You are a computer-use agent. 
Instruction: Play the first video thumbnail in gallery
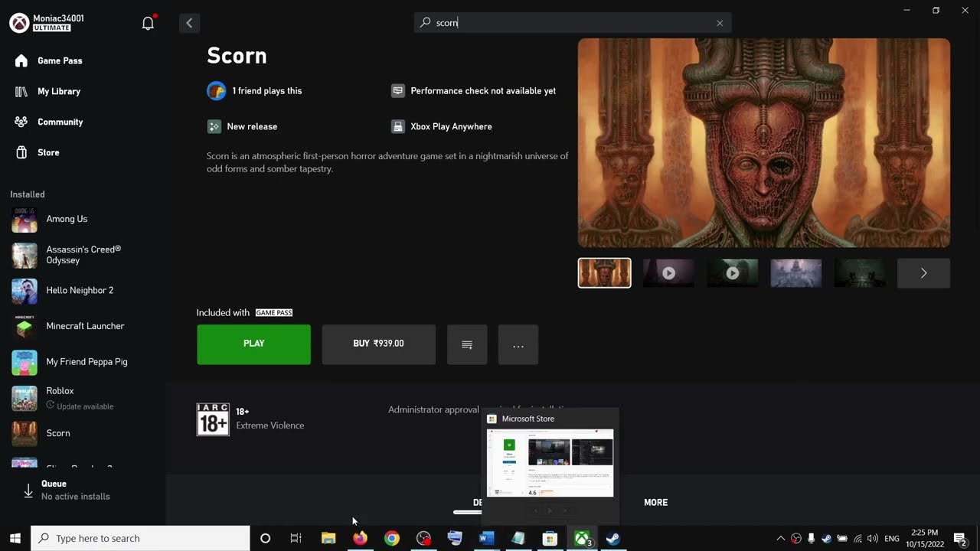tap(668, 273)
